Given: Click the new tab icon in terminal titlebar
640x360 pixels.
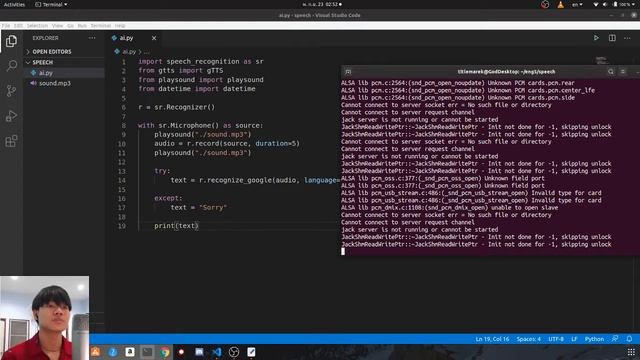Looking at the screenshot, I should [x=348, y=72].
